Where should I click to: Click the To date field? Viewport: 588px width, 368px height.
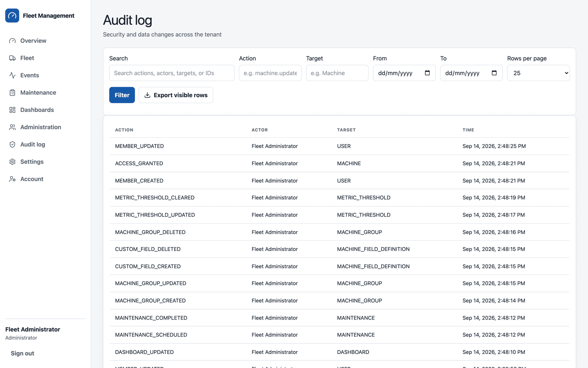[x=471, y=73]
